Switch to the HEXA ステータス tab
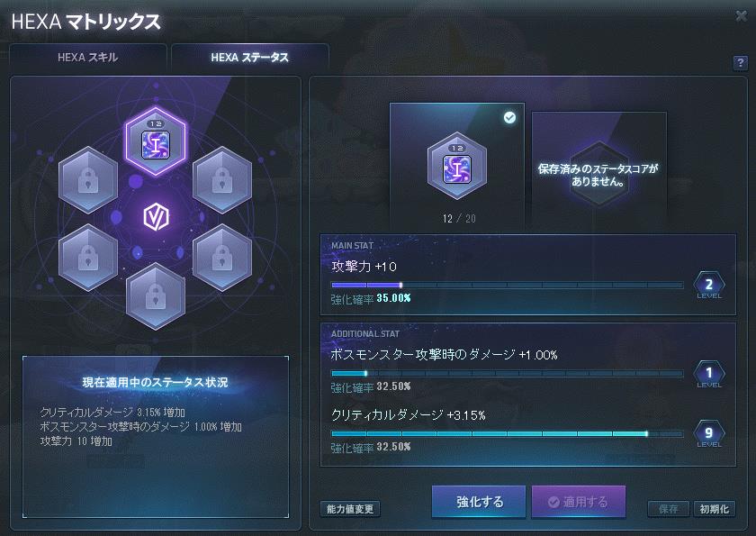The image size is (756, 536). pos(250,58)
